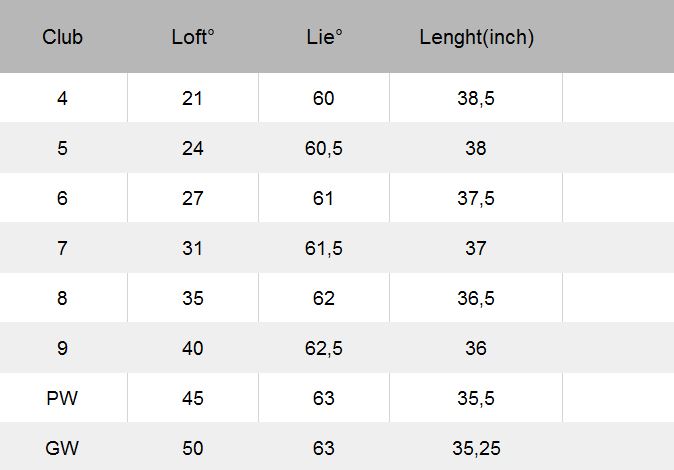Click the PW club cell
This screenshot has height=470, width=674.
point(62,399)
